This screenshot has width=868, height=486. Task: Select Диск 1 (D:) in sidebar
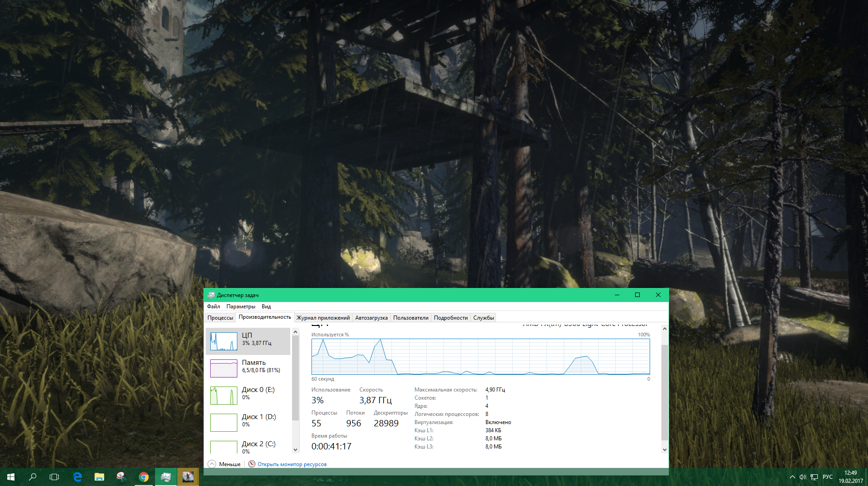(x=248, y=423)
